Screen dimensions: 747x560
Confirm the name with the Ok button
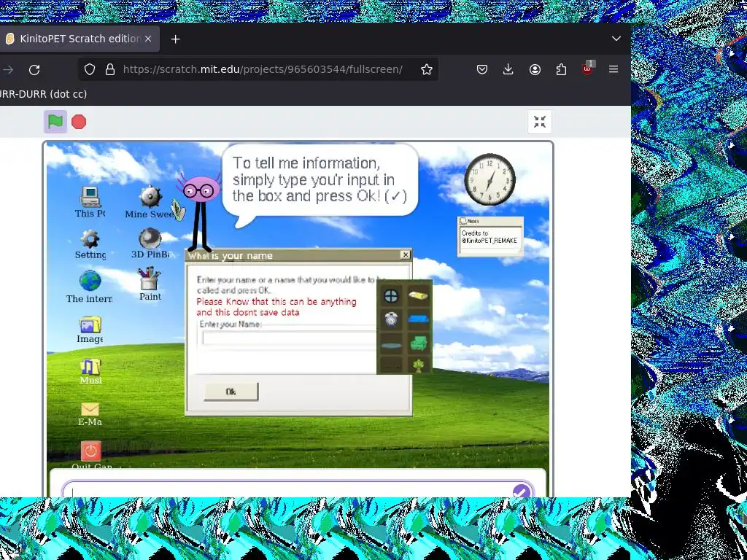click(x=231, y=392)
